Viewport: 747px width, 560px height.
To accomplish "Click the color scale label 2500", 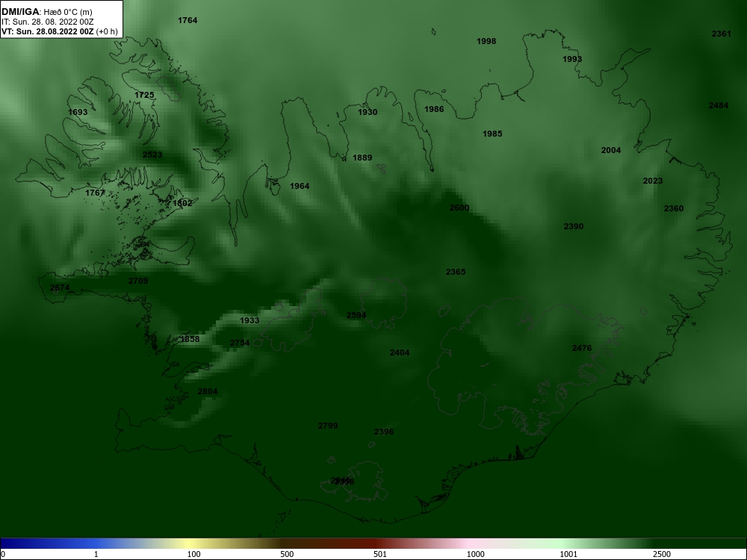I will tap(662, 554).
